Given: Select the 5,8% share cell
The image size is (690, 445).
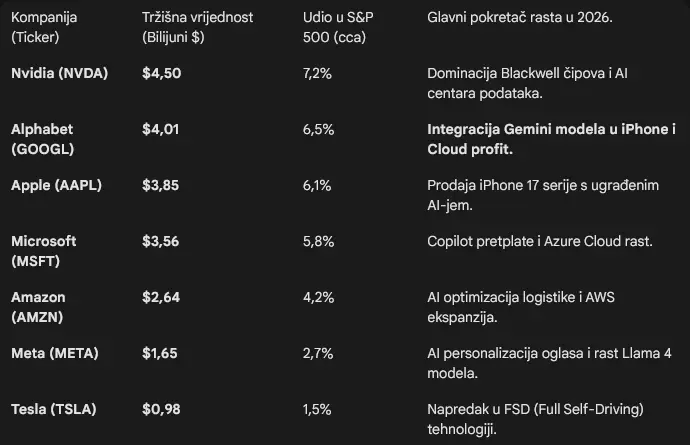Looking at the screenshot, I should [x=317, y=242].
